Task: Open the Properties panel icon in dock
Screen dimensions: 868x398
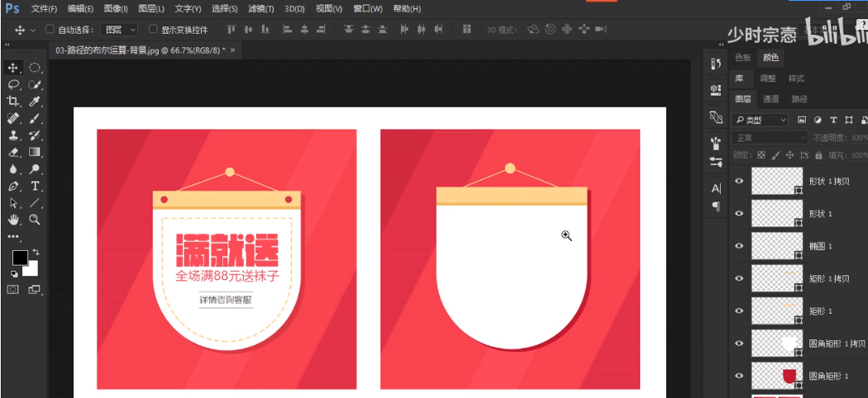Action: (x=716, y=89)
